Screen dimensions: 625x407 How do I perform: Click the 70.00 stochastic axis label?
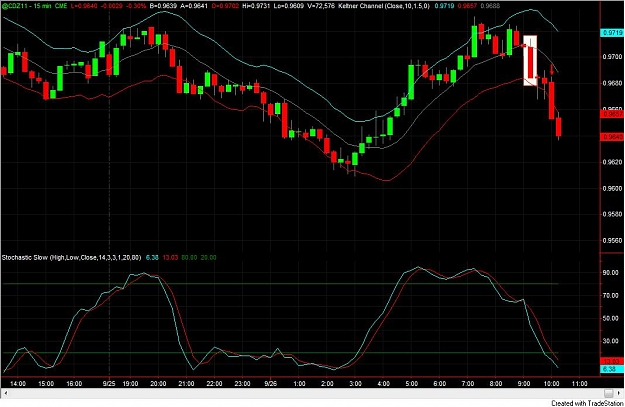(x=611, y=296)
